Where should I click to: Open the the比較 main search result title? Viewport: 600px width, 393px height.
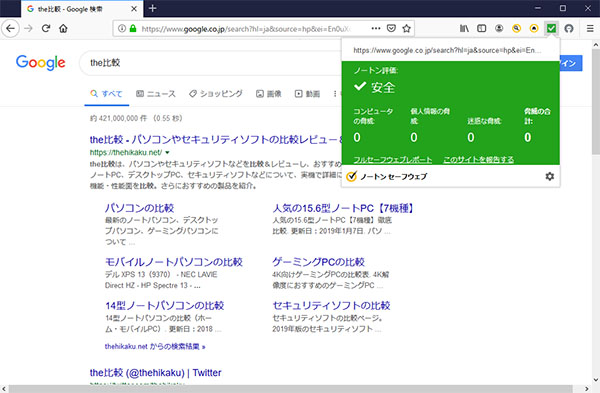click(215, 139)
